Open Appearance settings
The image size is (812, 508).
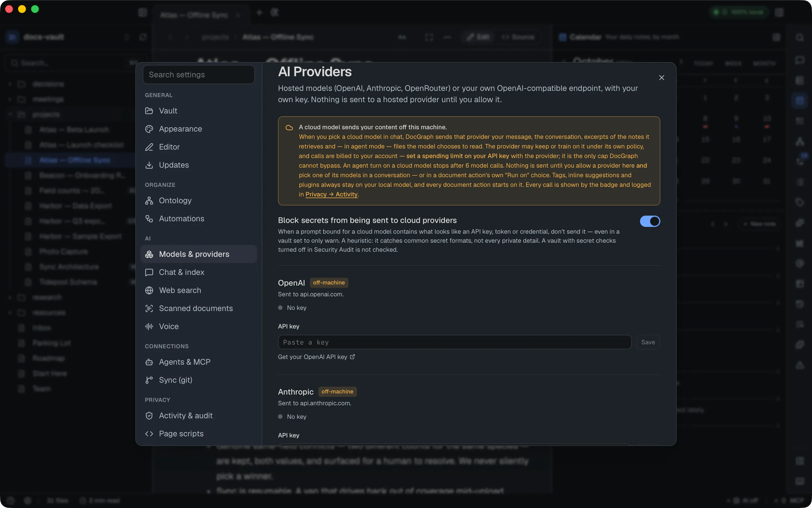tap(199, 129)
